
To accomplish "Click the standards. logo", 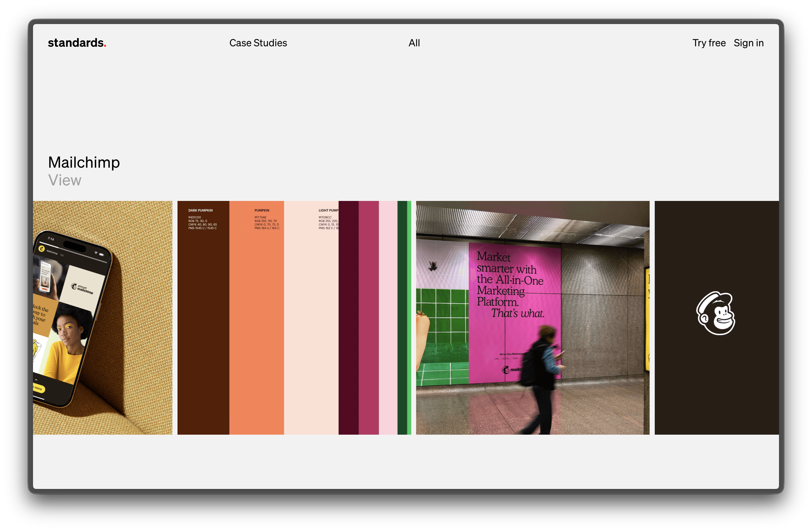I will tap(77, 43).
